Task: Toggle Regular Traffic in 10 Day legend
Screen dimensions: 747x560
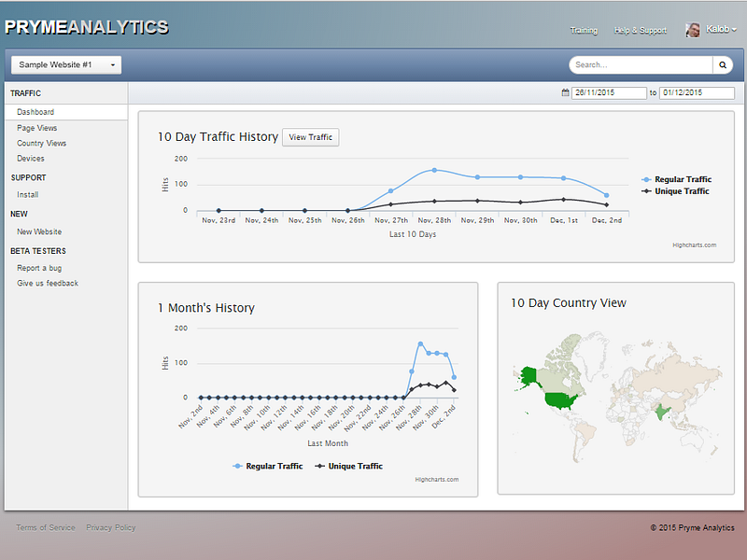Action: [676, 179]
